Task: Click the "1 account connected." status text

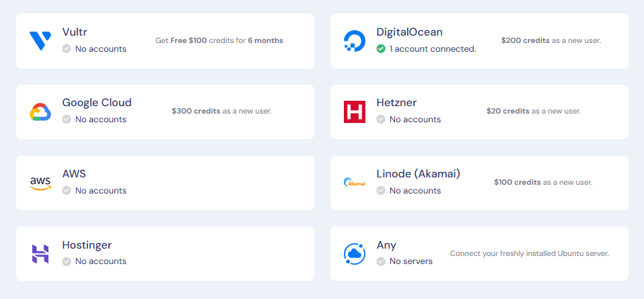Action: (x=433, y=49)
